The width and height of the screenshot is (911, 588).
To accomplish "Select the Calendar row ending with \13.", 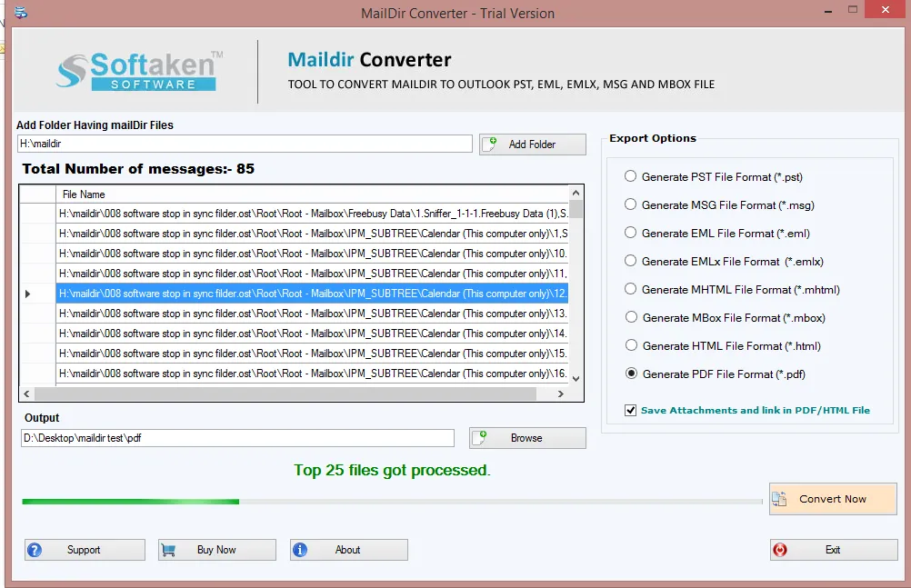I will point(312,314).
